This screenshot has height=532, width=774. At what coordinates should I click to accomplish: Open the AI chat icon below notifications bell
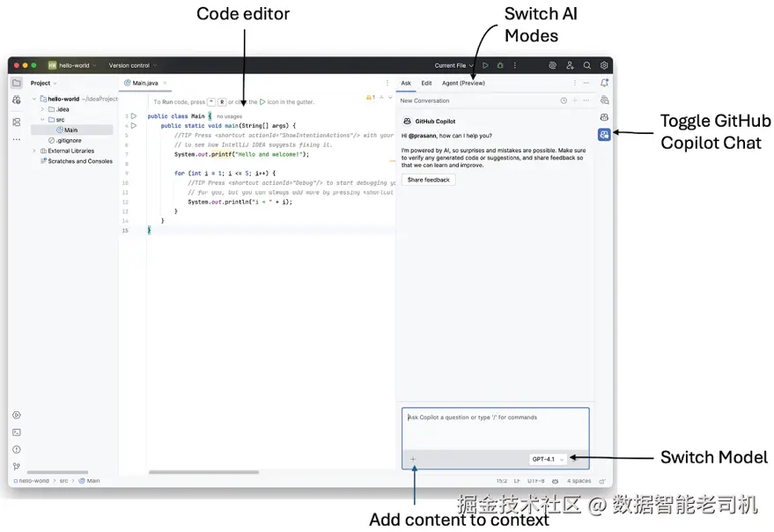tap(604, 100)
